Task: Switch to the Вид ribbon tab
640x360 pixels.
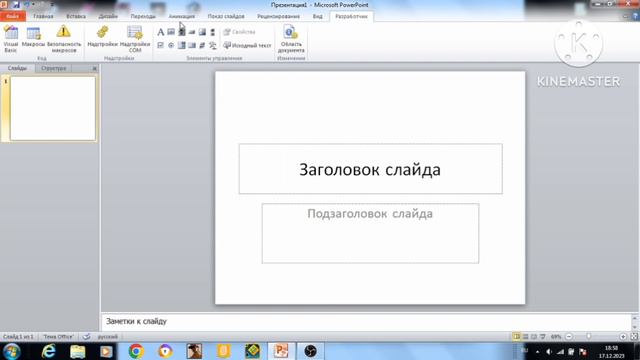Action: (x=318, y=16)
